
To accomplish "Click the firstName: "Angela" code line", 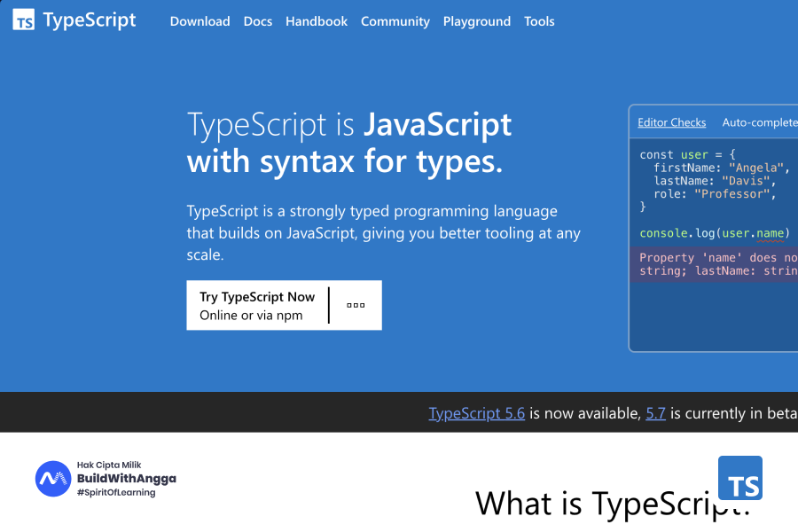I will tap(721, 168).
